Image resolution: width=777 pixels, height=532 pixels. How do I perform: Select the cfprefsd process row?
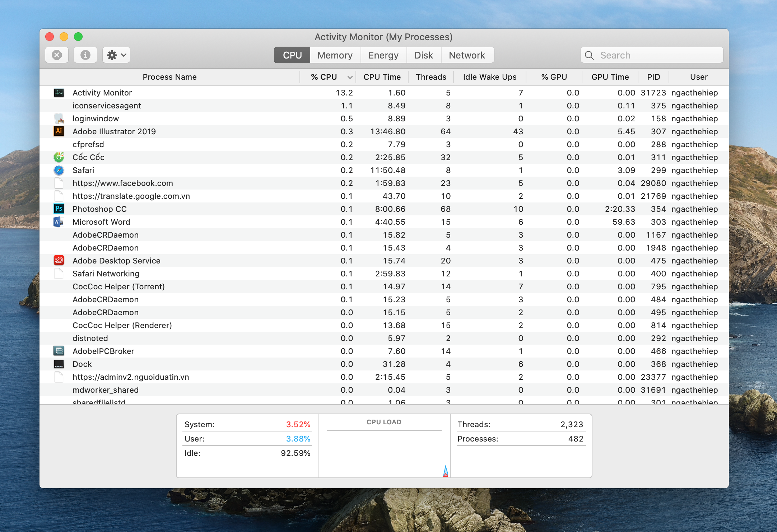(x=384, y=144)
